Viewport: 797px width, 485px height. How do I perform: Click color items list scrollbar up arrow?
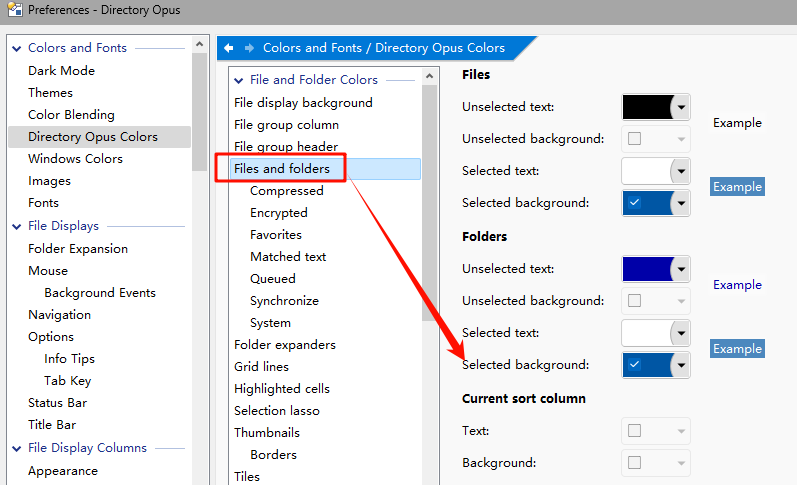click(430, 76)
